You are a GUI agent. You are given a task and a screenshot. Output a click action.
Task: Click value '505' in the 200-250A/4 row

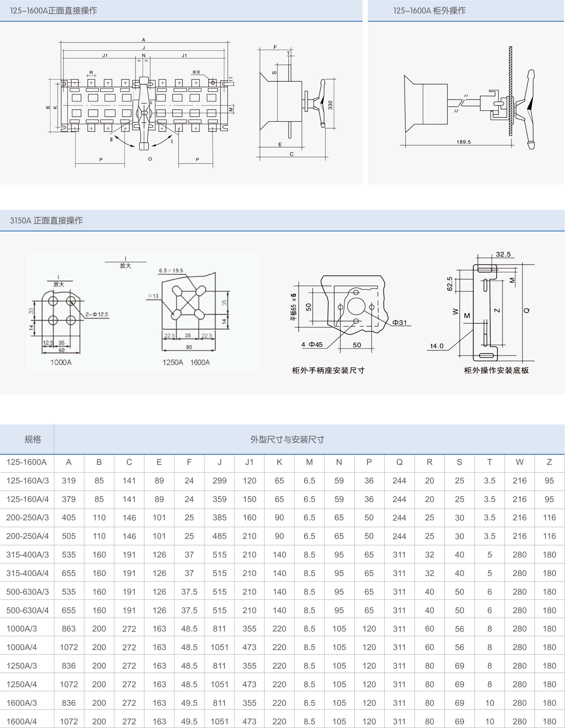click(x=69, y=536)
